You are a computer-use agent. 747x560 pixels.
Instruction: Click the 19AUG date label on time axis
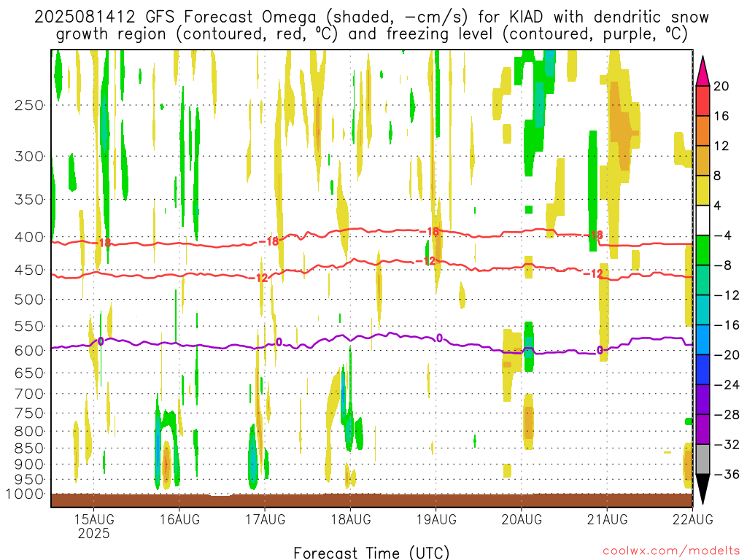436,519
